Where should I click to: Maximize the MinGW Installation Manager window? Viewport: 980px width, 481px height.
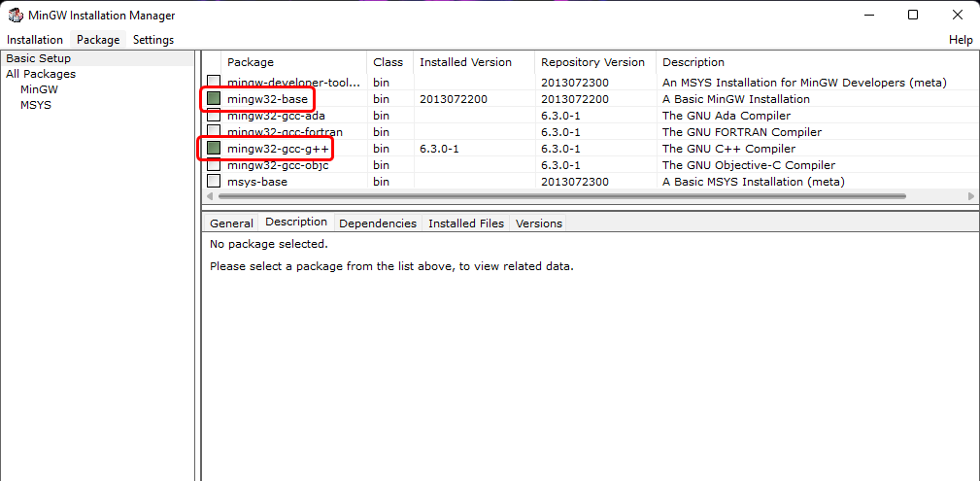(913, 15)
